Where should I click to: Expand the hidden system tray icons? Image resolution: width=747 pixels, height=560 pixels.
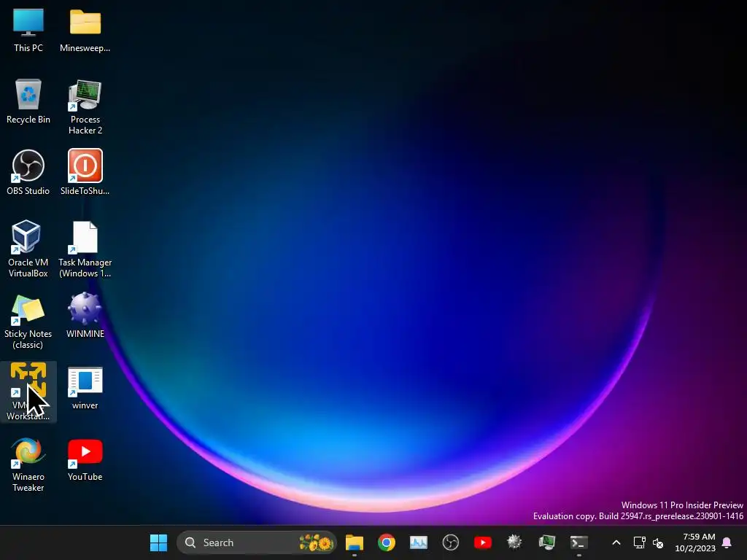(616, 542)
